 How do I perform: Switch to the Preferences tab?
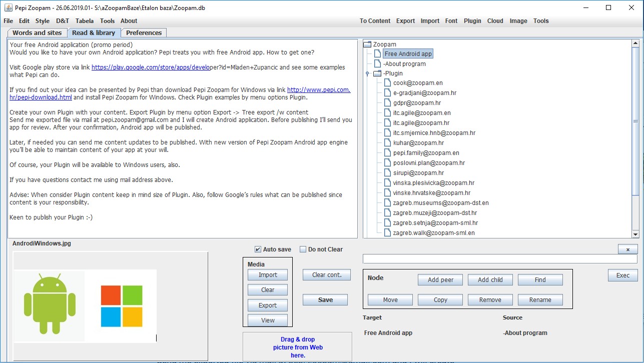(144, 32)
